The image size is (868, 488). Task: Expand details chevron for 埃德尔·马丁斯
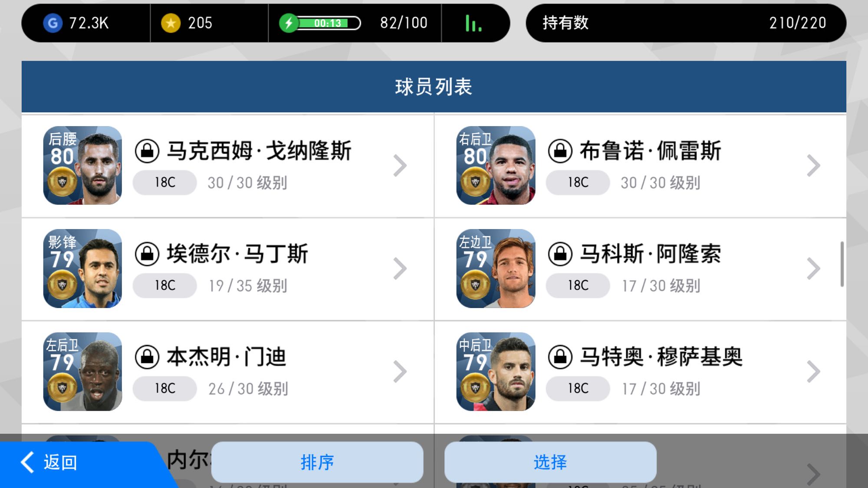point(400,269)
